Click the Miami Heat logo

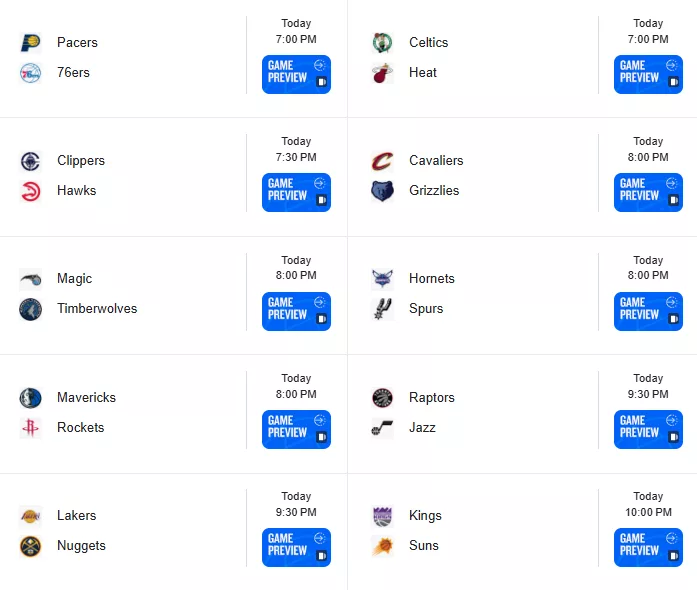382,73
